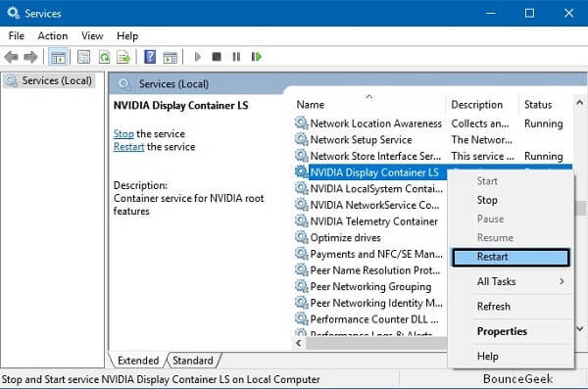Sort by the Description column header
Viewport: 588px width, 389px height.
pyautogui.click(x=482, y=104)
